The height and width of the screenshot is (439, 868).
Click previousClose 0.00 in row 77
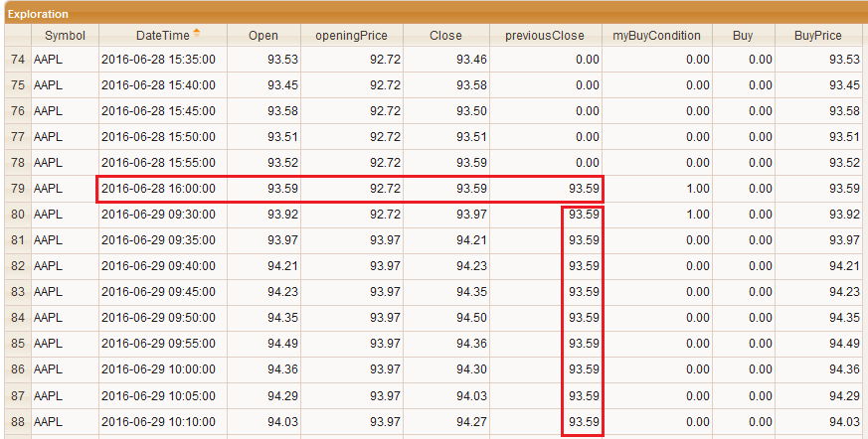[x=588, y=136]
